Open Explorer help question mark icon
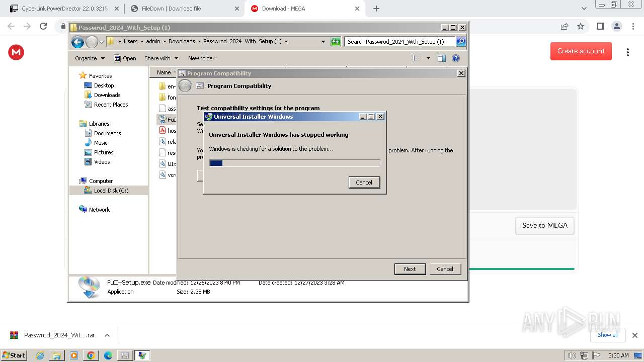 click(456, 58)
